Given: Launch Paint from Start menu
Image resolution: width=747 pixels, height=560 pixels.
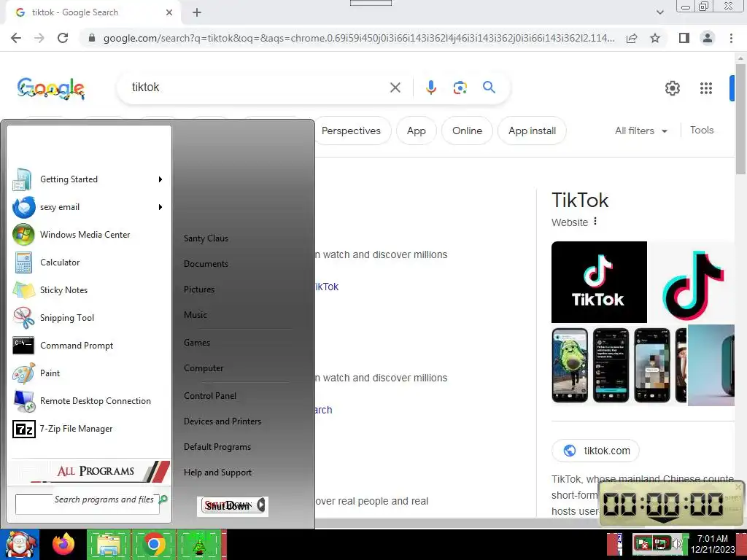Looking at the screenshot, I should click(x=88, y=373).
